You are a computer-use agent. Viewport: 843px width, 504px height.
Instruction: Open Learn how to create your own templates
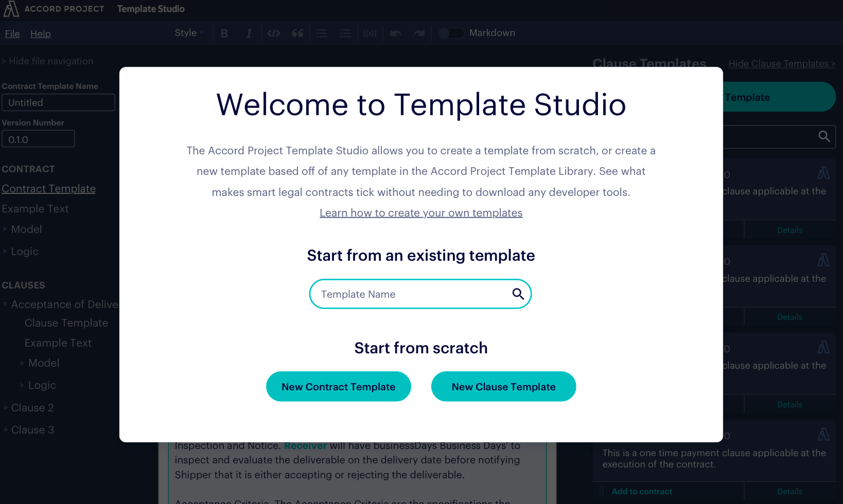[x=421, y=213]
